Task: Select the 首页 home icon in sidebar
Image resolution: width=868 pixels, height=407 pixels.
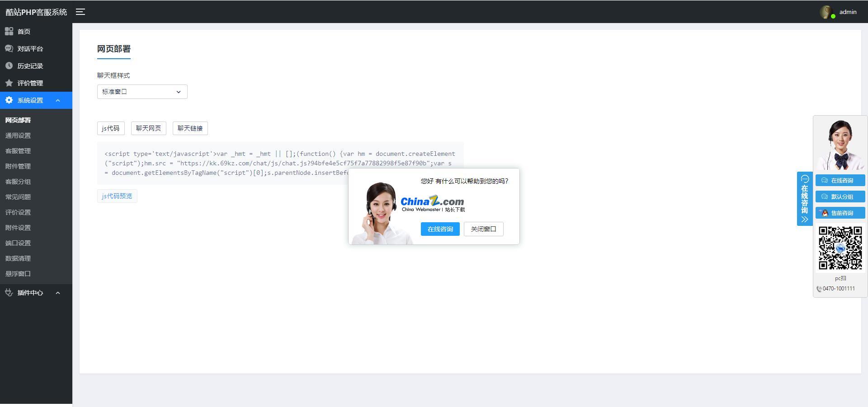Action: [9, 32]
